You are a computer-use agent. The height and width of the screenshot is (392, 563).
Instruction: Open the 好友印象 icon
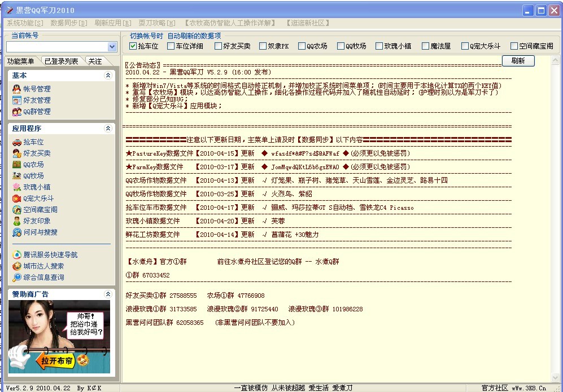[x=16, y=221]
